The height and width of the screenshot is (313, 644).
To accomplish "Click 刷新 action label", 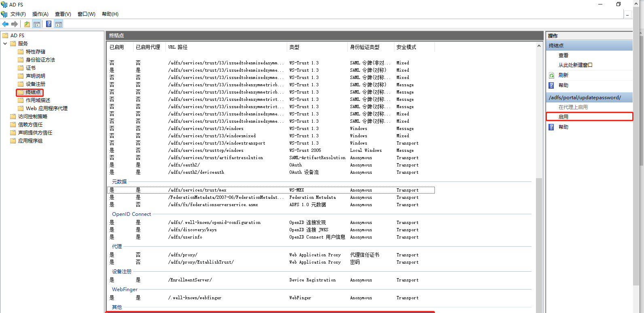I will pyautogui.click(x=563, y=75).
